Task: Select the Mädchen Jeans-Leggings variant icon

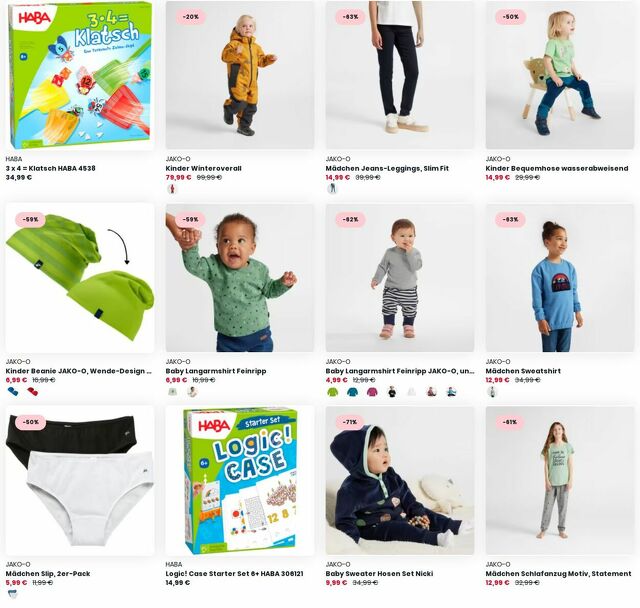Action: (x=333, y=189)
